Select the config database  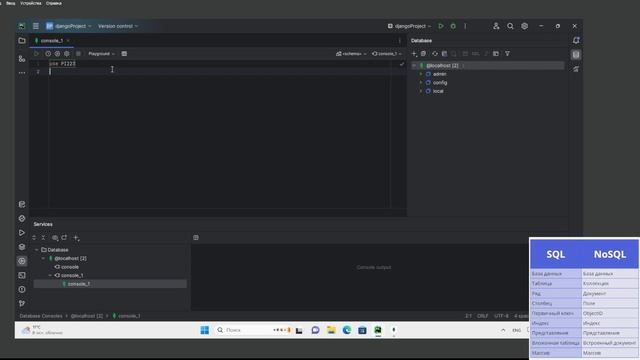coord(440,82)
